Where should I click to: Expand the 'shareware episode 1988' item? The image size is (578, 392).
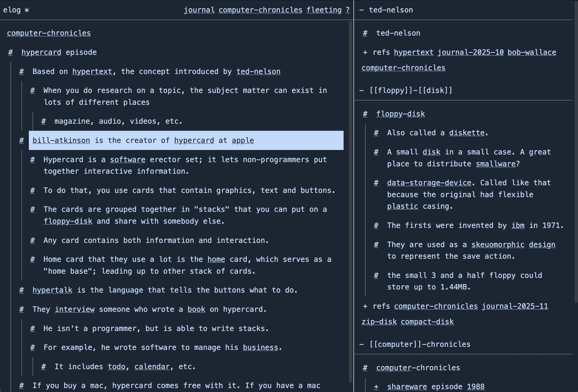[376, 387]
